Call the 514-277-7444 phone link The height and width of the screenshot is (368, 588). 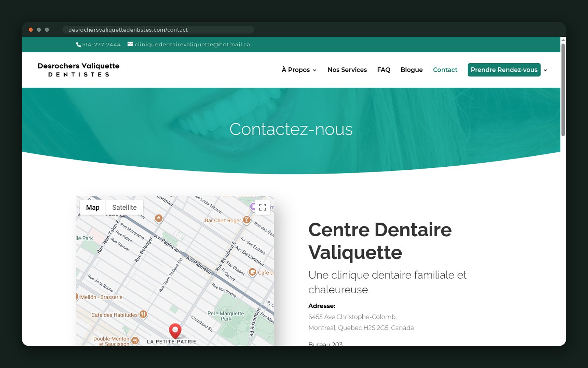(x=101, y=45)
